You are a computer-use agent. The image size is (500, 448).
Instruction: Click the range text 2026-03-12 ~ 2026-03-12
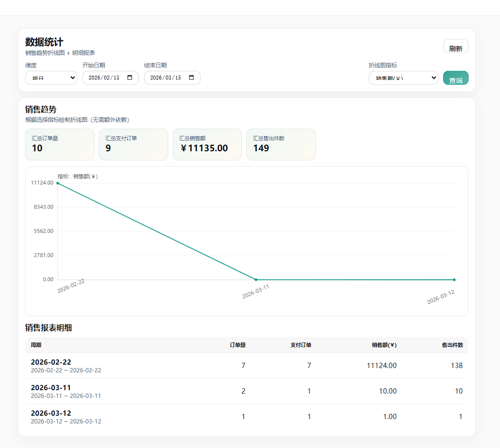66,421
